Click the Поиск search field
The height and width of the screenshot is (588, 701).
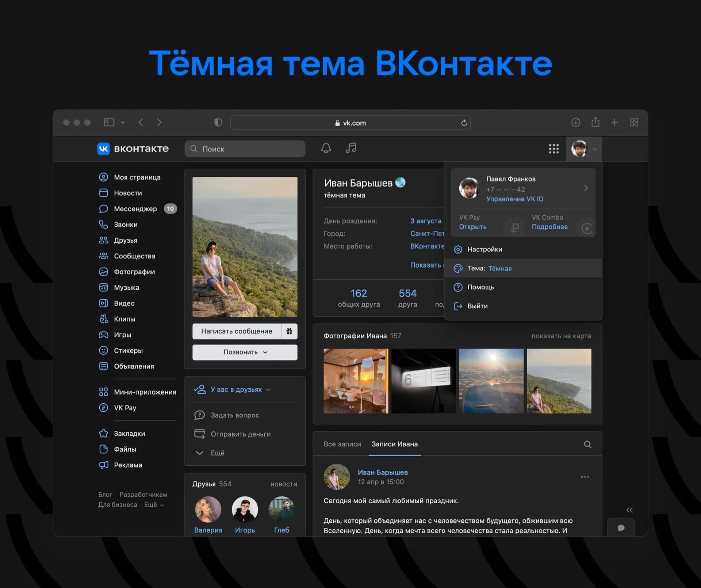click(x=245, y=149)
